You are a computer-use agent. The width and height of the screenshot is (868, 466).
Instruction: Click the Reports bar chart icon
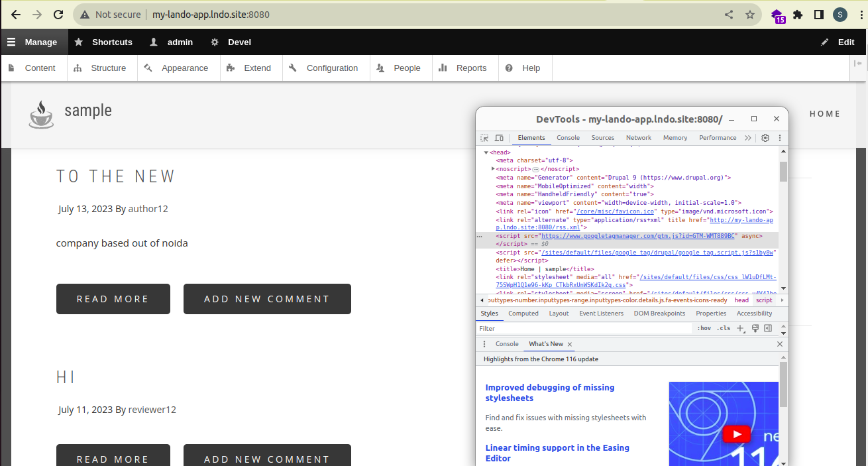(443, 68)
